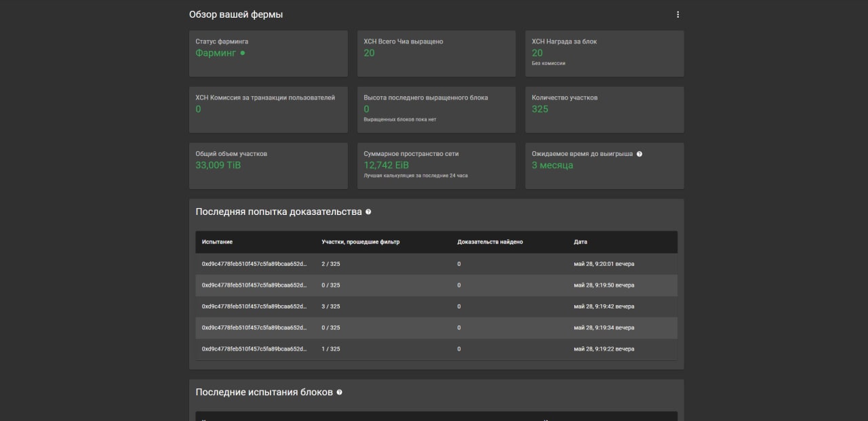Select the 325 plot count value

(540, 109)
